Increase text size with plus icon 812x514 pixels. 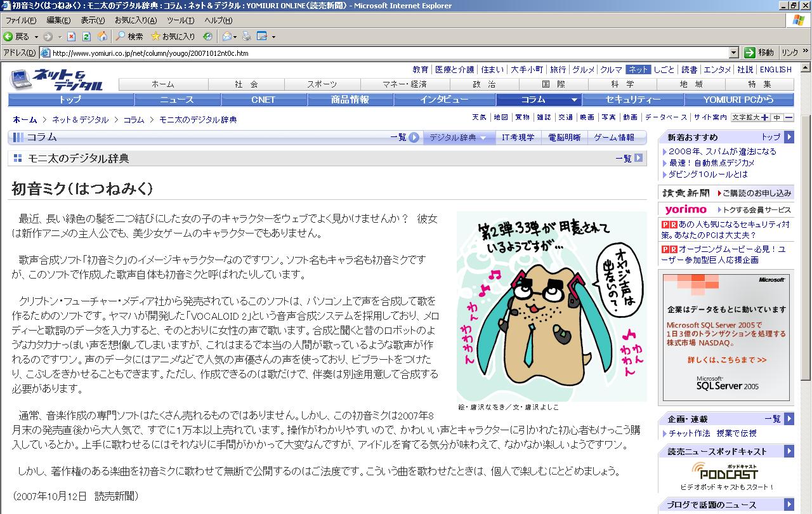pos(764,117)
